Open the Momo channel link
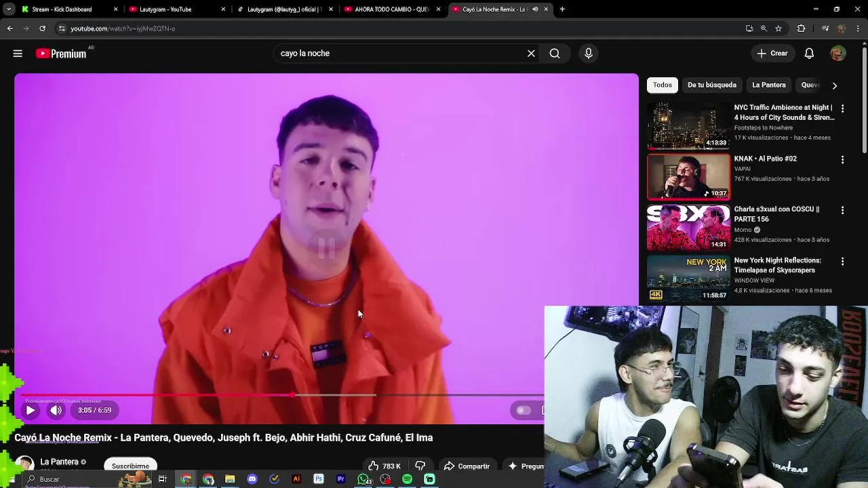The width and height of the screenshot is (868, 488). click(743, 230)
